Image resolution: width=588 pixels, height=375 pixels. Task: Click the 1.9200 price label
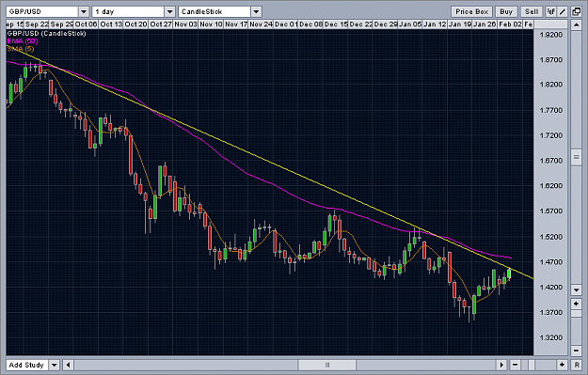[551, 35]
